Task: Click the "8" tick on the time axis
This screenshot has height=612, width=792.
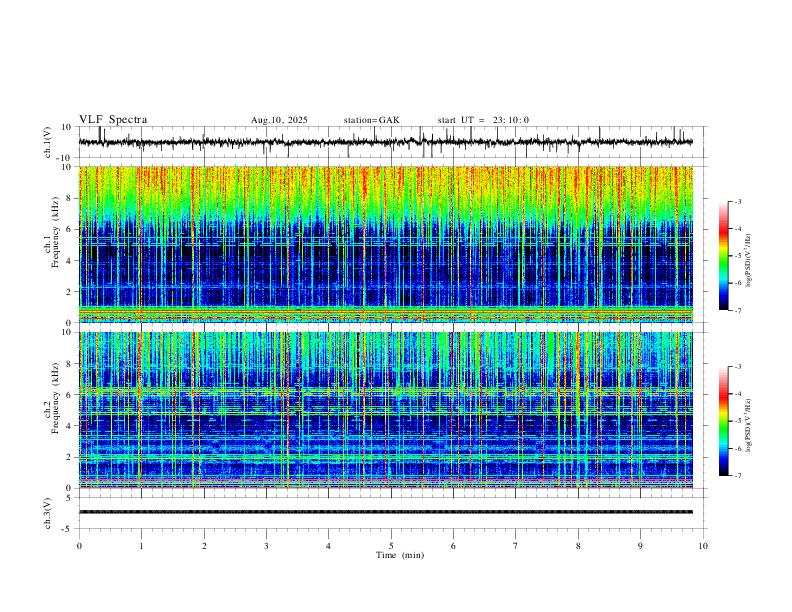Action: (x=578, y=546)
